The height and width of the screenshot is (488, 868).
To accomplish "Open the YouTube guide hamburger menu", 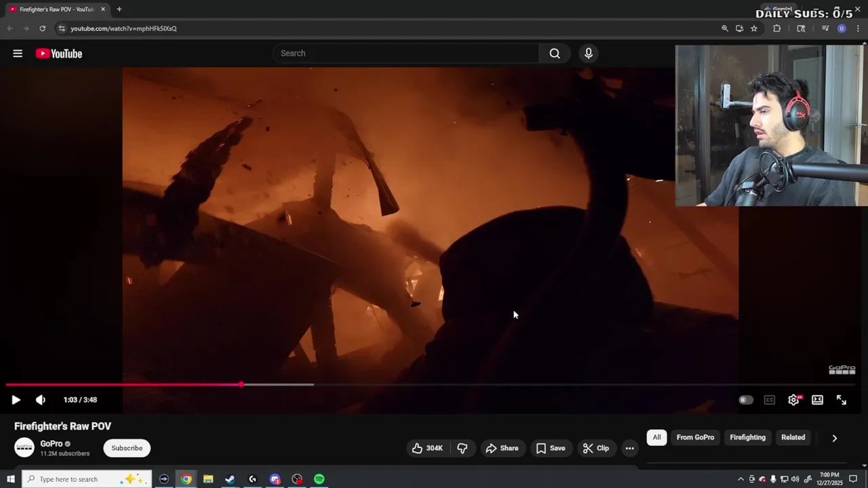I will [18, 54].
